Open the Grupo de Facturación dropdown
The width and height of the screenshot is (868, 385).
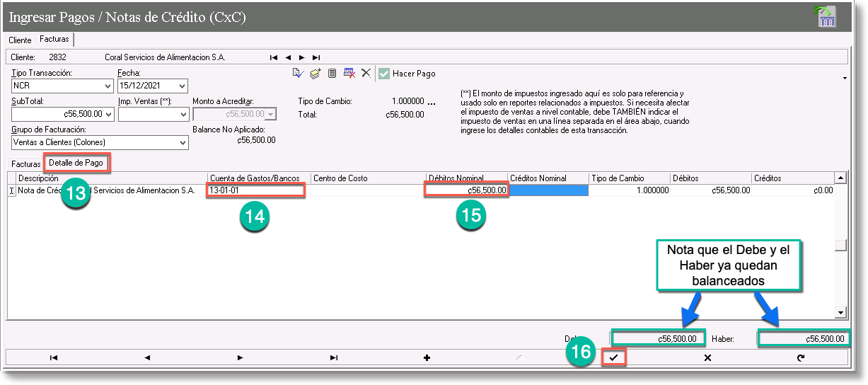click(183, 142)
